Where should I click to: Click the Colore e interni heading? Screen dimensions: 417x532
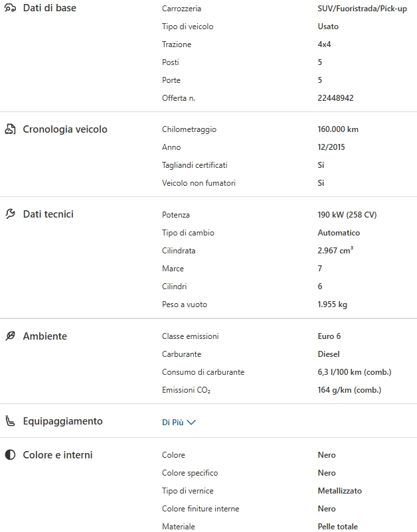[x=58, y=455]
